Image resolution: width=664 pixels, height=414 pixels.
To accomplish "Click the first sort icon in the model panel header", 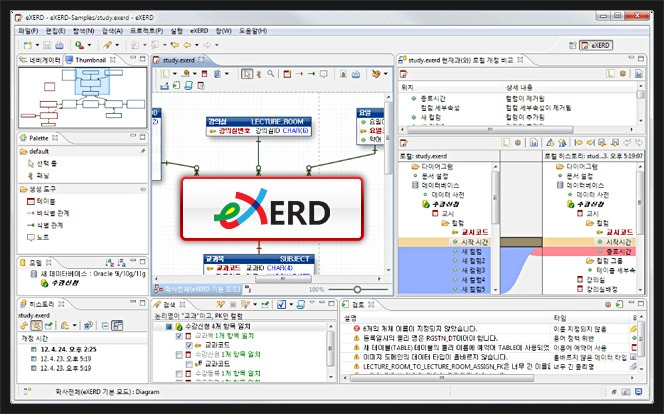I will (x=110, y=263).
